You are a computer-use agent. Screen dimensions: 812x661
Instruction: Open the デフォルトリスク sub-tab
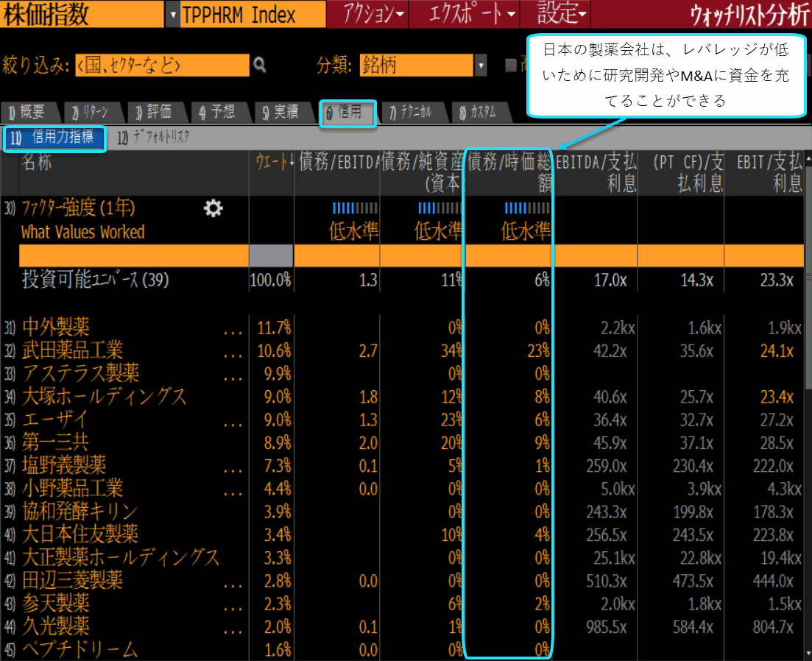[x=154, y=137]
